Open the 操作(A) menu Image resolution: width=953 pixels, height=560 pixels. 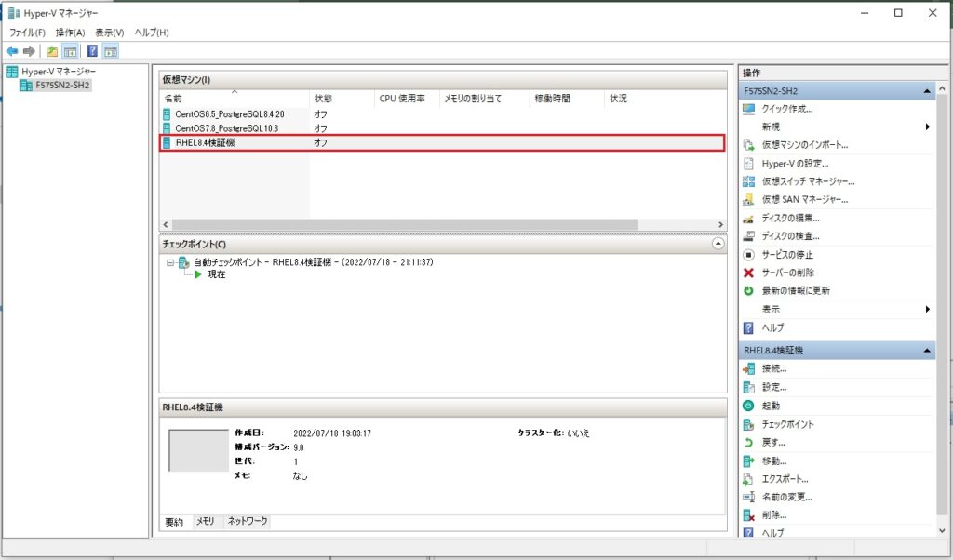pyautogui.click(x=71, y=33)
